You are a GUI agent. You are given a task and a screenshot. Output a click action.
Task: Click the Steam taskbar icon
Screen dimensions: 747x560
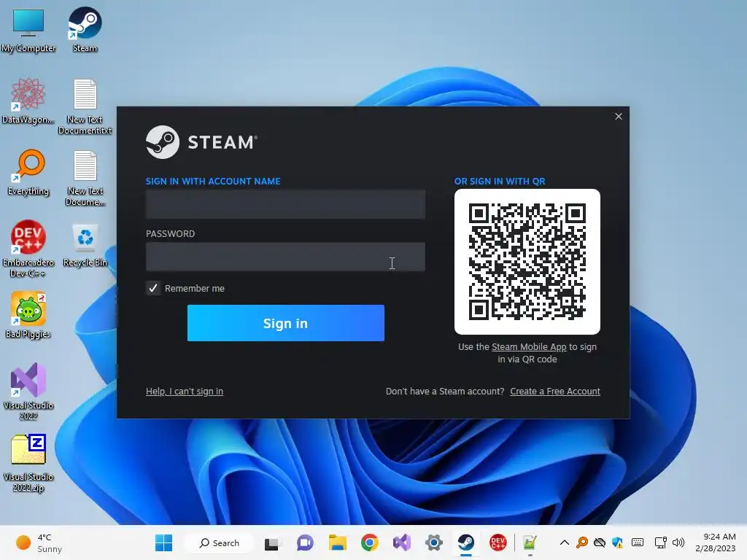click(466, 542)
